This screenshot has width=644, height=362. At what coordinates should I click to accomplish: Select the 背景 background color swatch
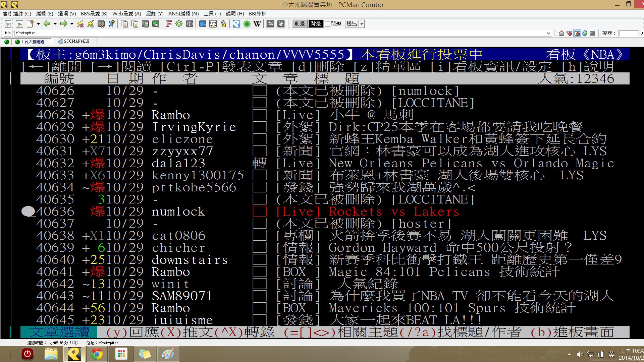(x=316, y=24)
